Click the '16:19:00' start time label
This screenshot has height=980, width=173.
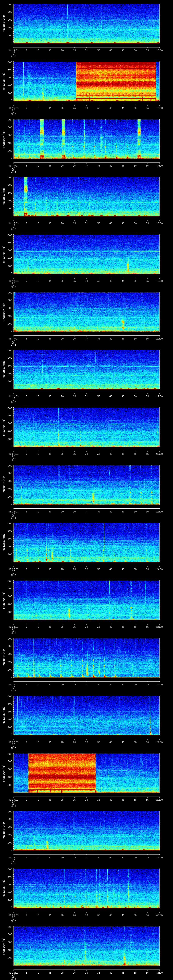click(13, 339)
